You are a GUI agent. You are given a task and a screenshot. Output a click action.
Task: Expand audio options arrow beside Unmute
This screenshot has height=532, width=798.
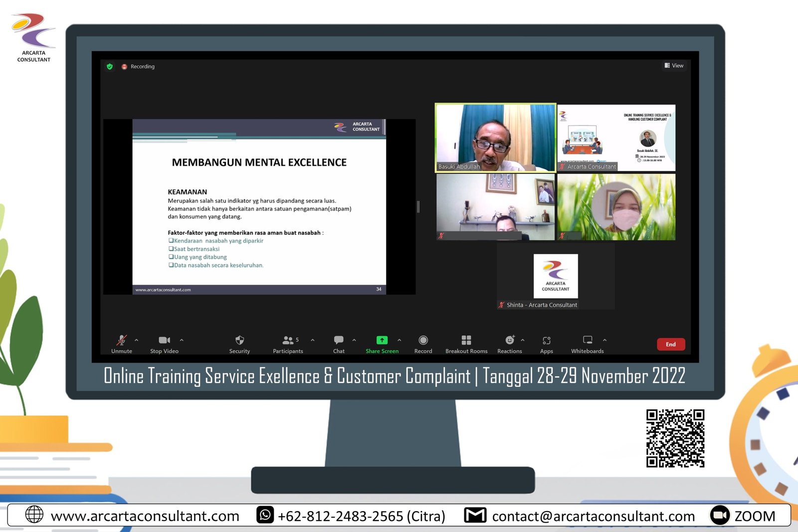137,340
